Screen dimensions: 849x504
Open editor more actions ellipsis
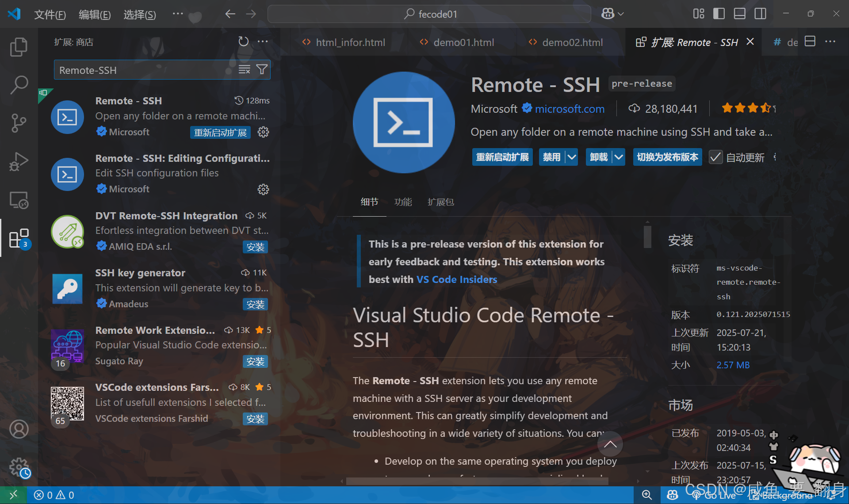[x=830, y=42]
